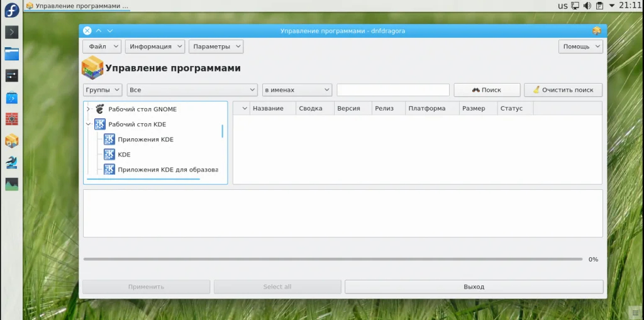Open the clipboard tray icon
The width and height of the screenshot is (644, 320).
pyautogui.click(x=599, y=6)
